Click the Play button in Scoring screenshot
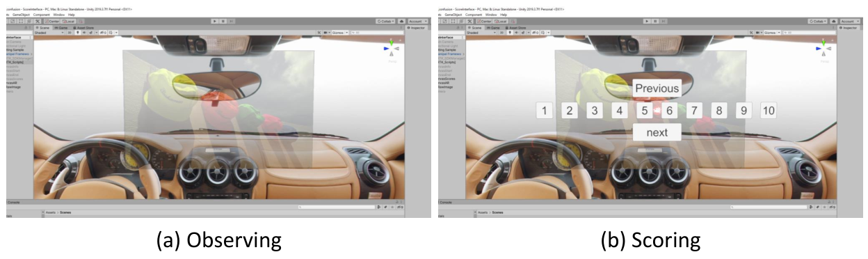The height and width of the screenshot is (259, 868). (646, 21)
